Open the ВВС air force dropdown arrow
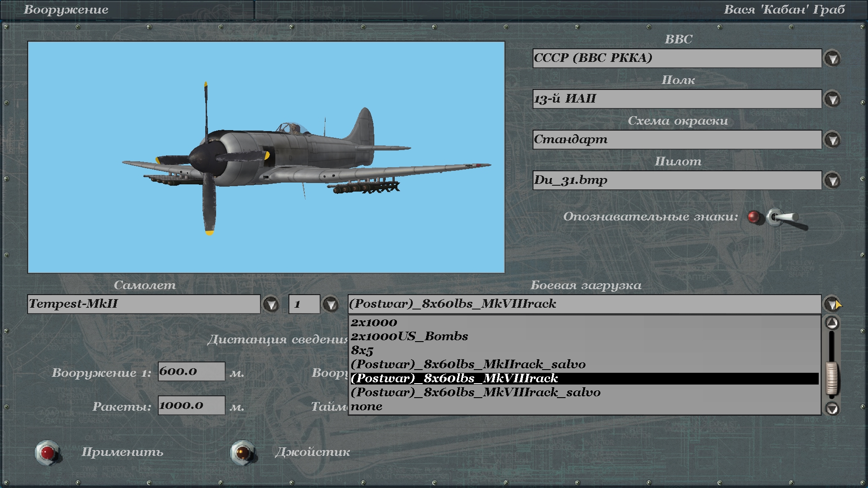 pyautogui.click(x=832, y=59)
